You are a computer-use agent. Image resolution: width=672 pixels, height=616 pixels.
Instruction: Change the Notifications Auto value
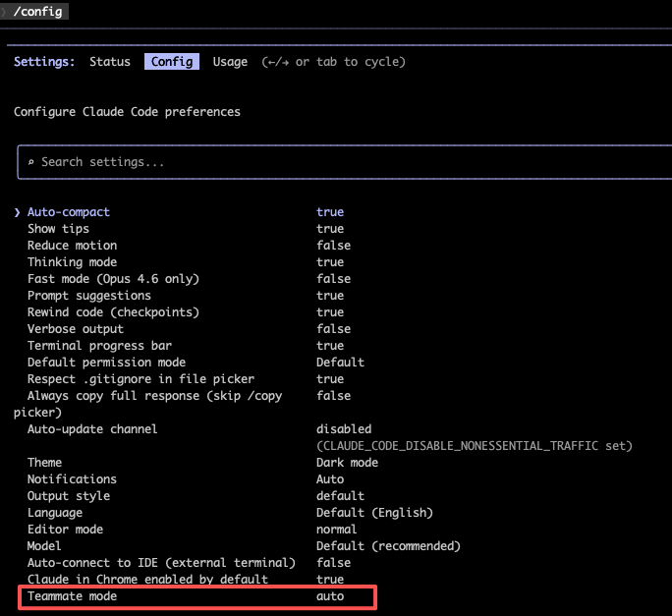(x=330, y=479)
